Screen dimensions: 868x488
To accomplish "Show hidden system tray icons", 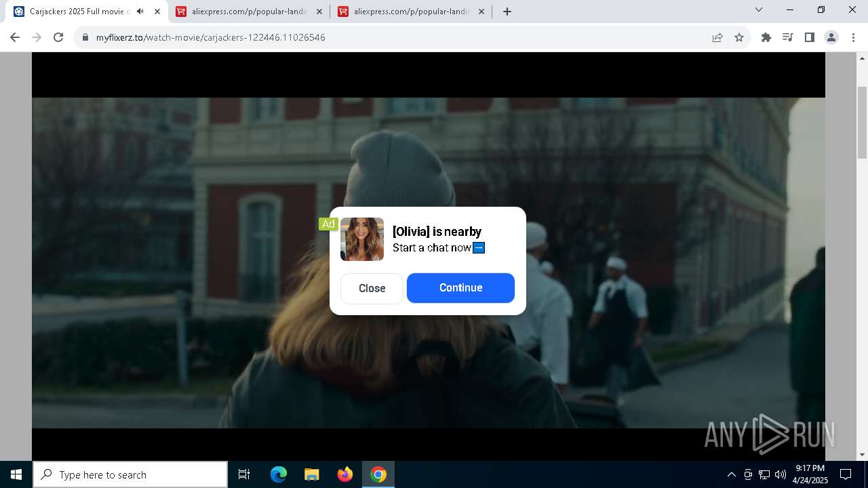I will 732,474.
